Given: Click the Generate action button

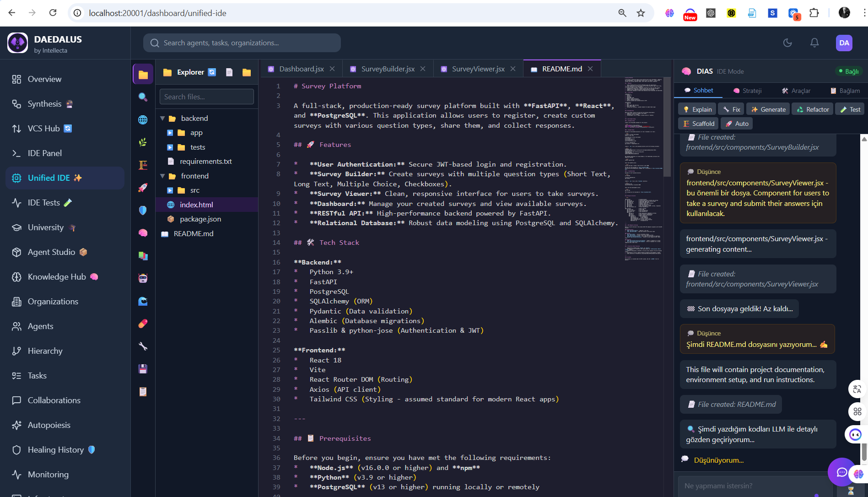Looking at the screenshot, I should coord(768,109).
